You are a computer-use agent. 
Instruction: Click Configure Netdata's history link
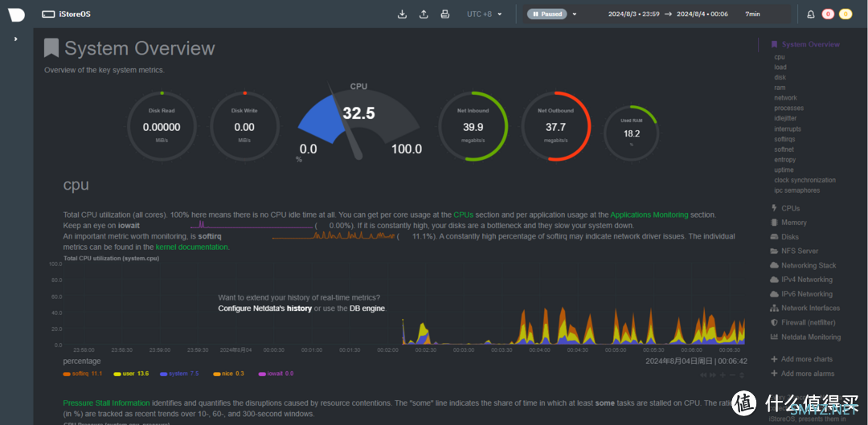pyautogui.click(x=264, y=309)
